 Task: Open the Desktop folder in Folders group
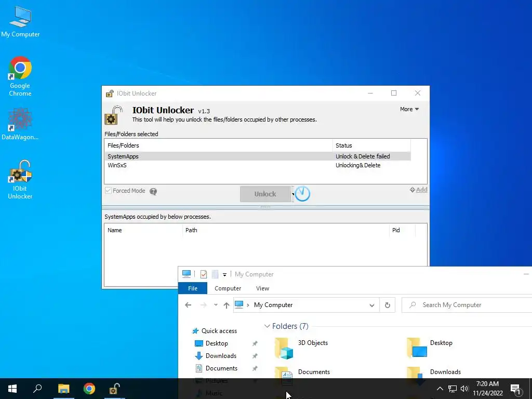[x=430, y=348]
